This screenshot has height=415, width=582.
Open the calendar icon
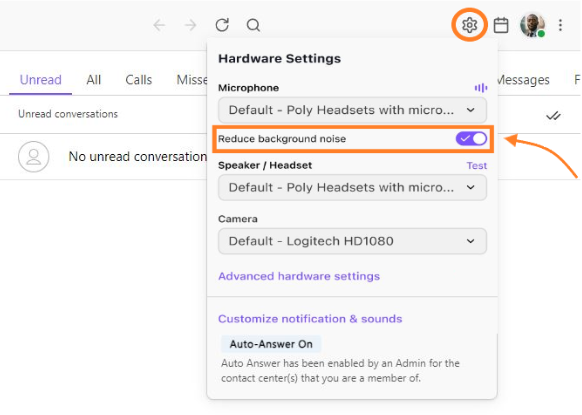[501, 25]
